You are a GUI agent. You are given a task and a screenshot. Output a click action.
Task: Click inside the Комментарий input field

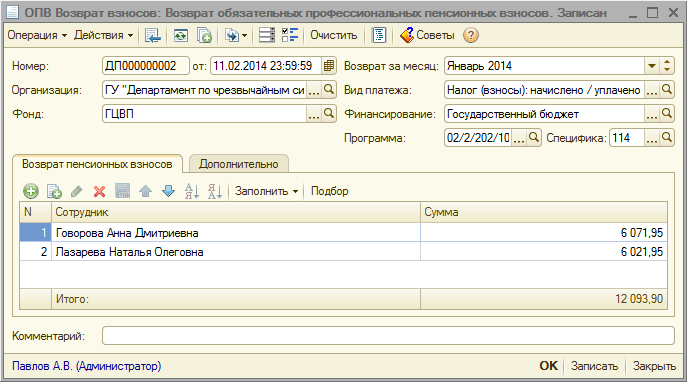coord(388,336)
